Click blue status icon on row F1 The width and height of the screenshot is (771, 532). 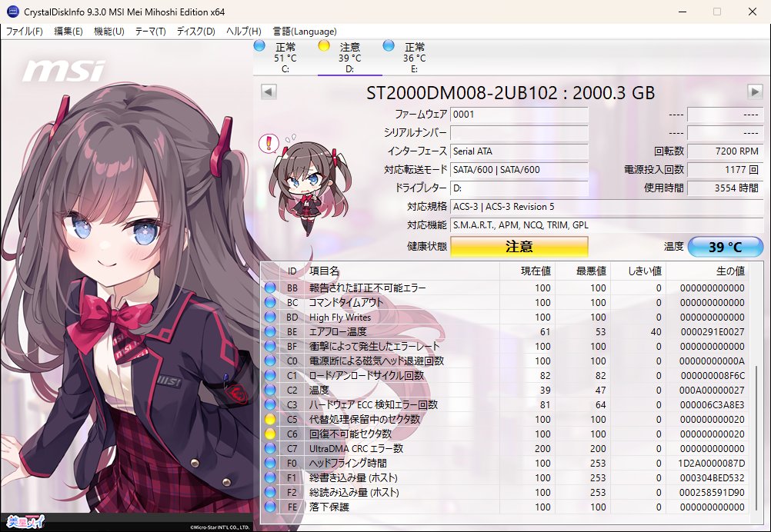pos(270,478)
